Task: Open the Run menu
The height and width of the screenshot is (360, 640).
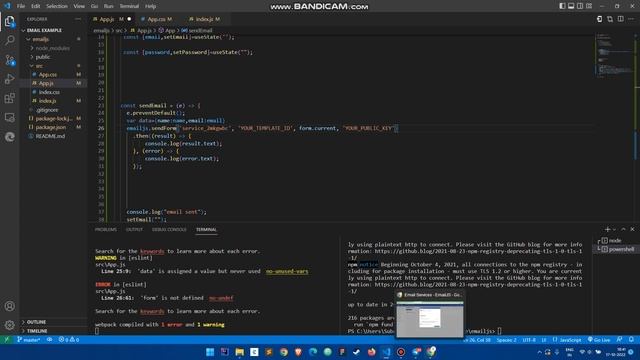Action: coord(109,6)
